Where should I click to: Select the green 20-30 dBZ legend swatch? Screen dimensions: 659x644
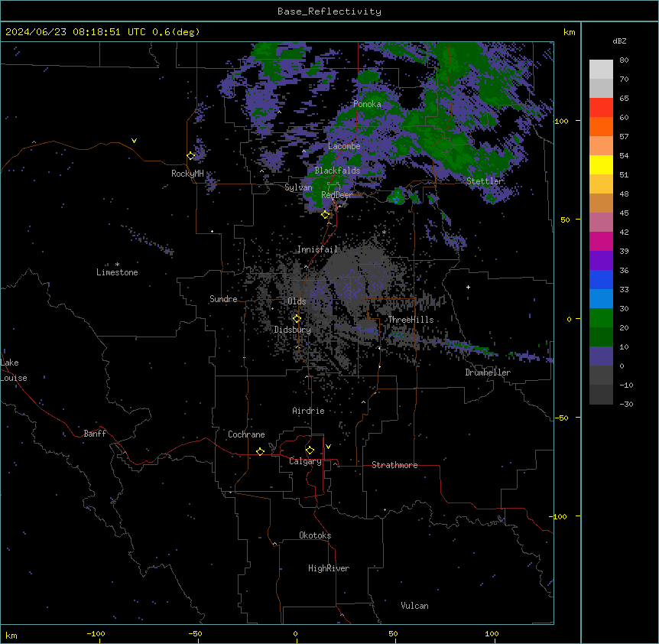pyautogui.click(x=601, y=318)
